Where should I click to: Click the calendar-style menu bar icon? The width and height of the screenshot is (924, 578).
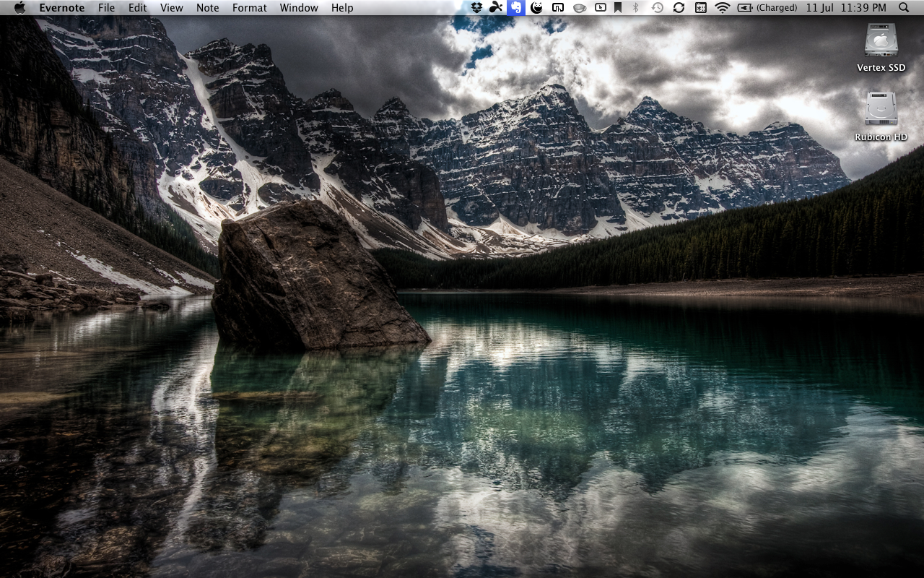(700, 7)
